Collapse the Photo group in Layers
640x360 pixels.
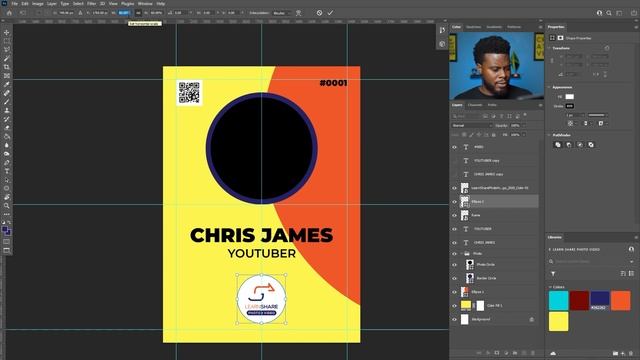point(462,253)
